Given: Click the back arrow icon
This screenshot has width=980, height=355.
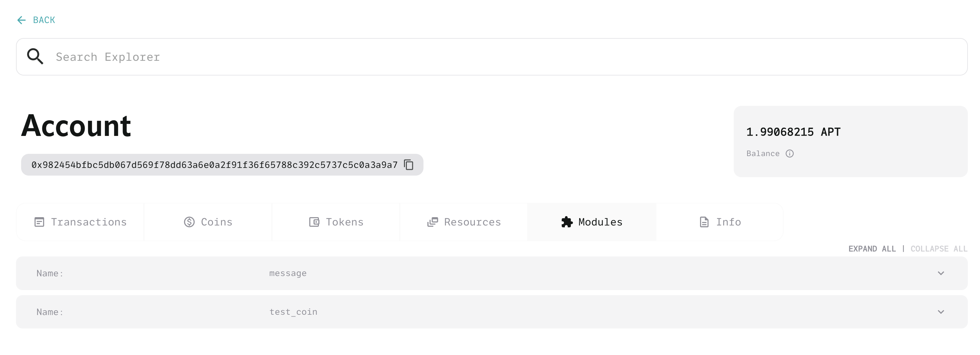Looking at the screenshot, I should tap(21, 20).
